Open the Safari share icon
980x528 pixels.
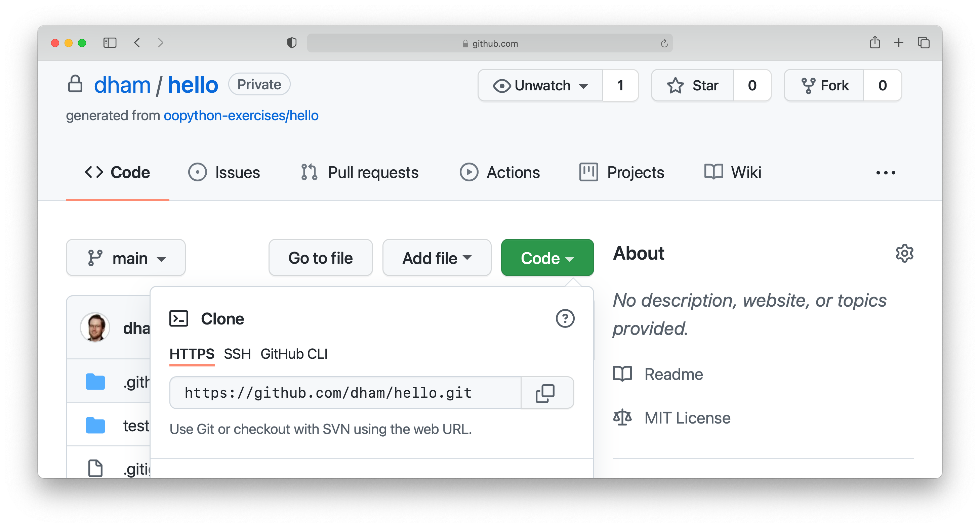pos(874,42)
